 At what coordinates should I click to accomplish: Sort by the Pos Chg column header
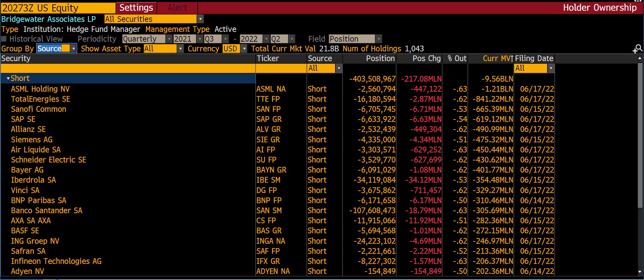(419, 58)
